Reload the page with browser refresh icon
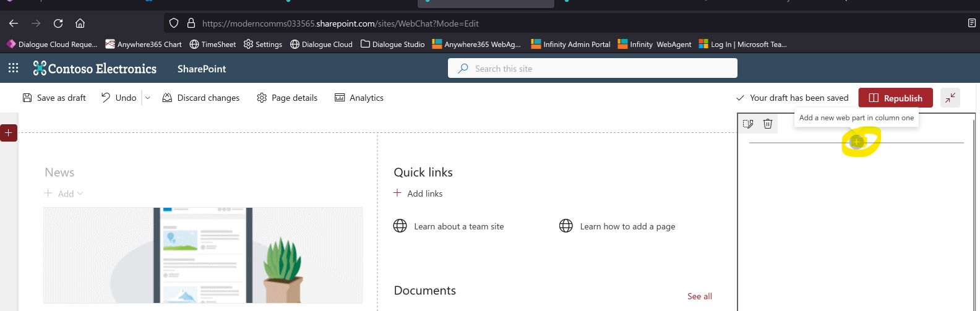Viewport: 980px width, 311px height. click(x=58, y=23)
